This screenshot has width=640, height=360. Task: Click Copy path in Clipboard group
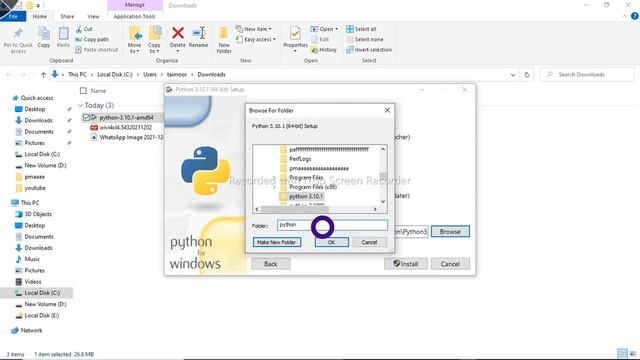[x=92, y=40]
